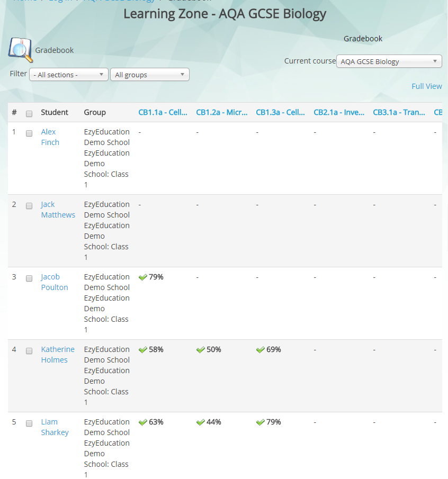Viewport: 448px width, 479px height.
Task: Mark Liam Sharkey's row checkbox
Action: click(29, 423)
